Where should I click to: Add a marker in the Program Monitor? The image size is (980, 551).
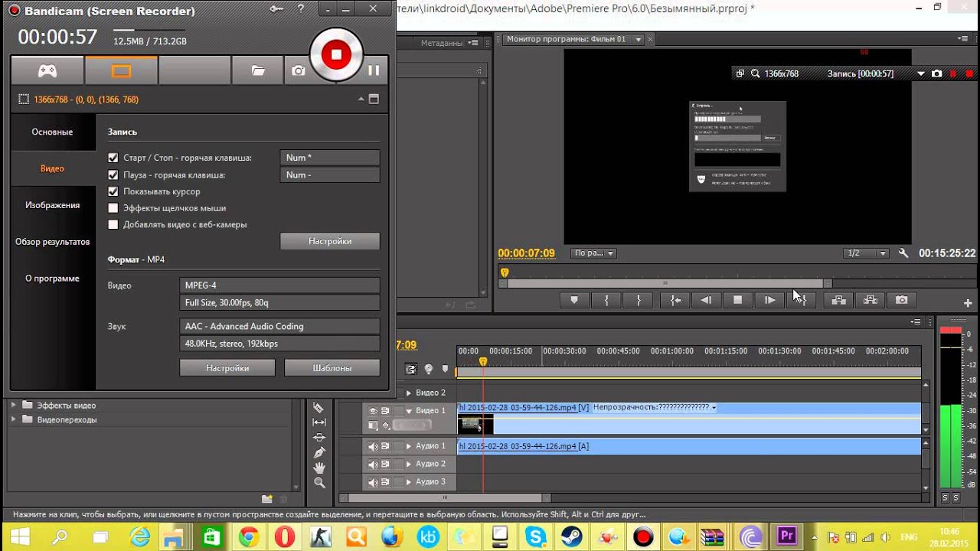574,301
